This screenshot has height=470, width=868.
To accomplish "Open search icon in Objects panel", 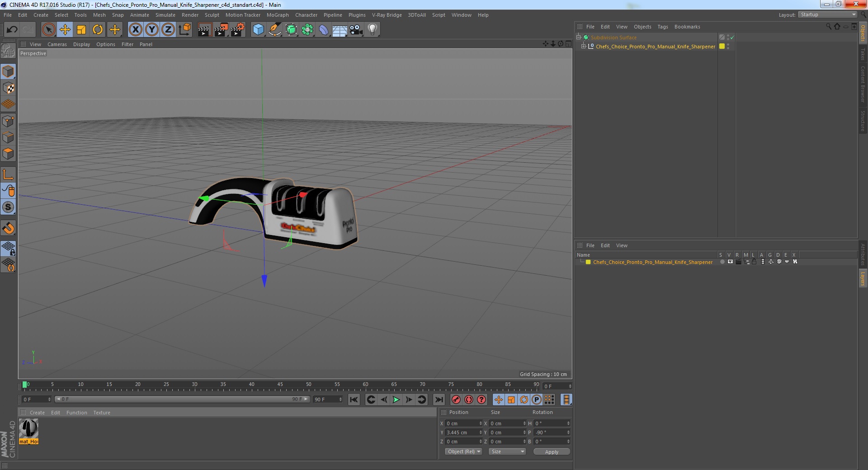I will tap(828, 27).
